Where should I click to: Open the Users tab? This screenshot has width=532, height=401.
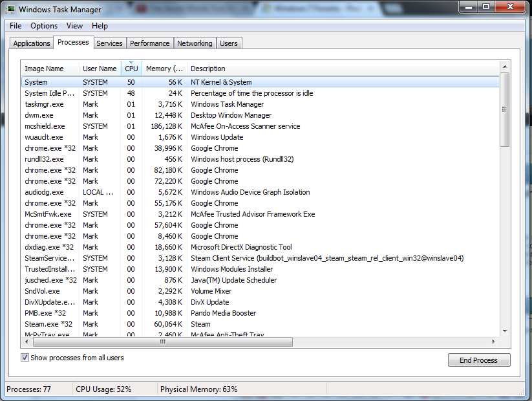[229, 43]
